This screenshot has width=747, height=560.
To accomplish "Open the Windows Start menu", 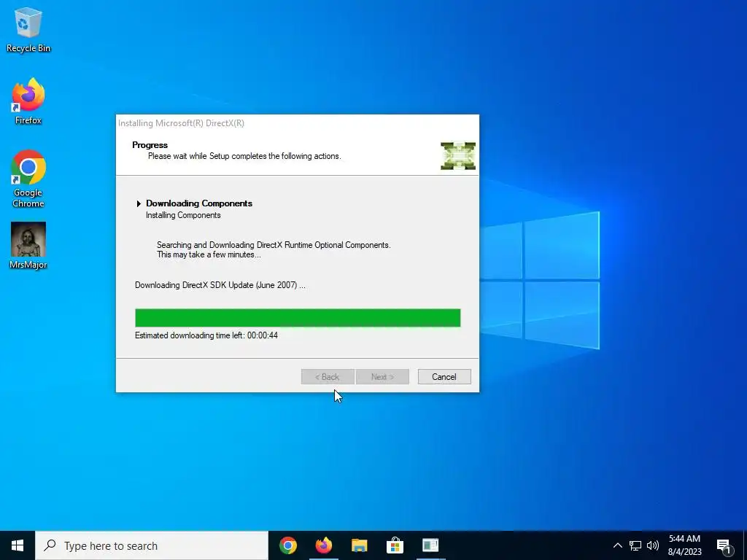I will click(x=18, y=545).
